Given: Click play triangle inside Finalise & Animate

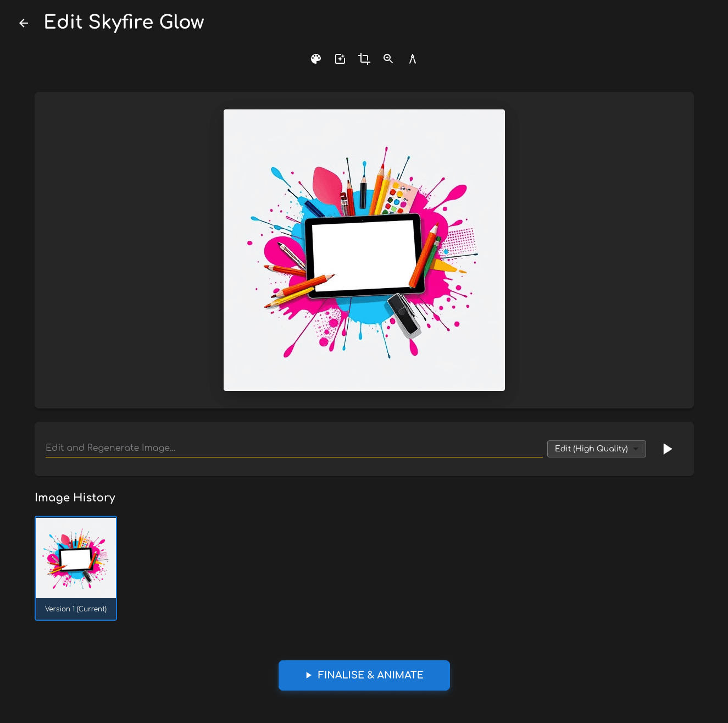Looking at the screenshot, I should pyautogui.click(x=309, y=675).
